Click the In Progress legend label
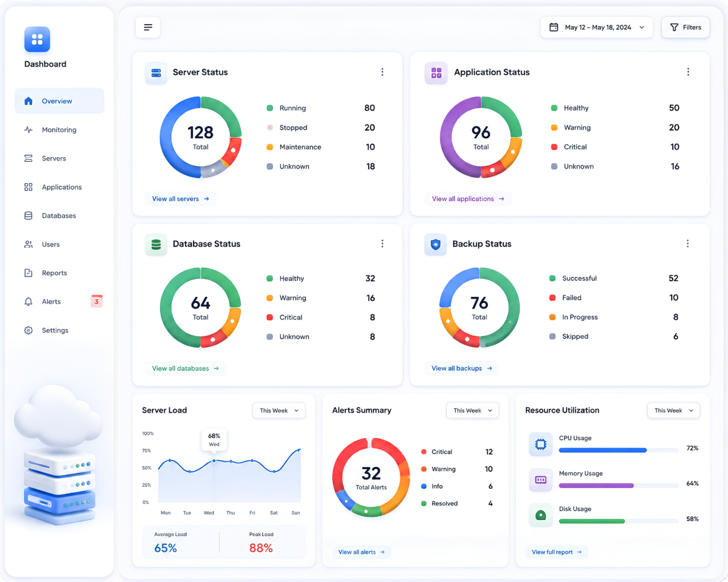 pos(580,317)
